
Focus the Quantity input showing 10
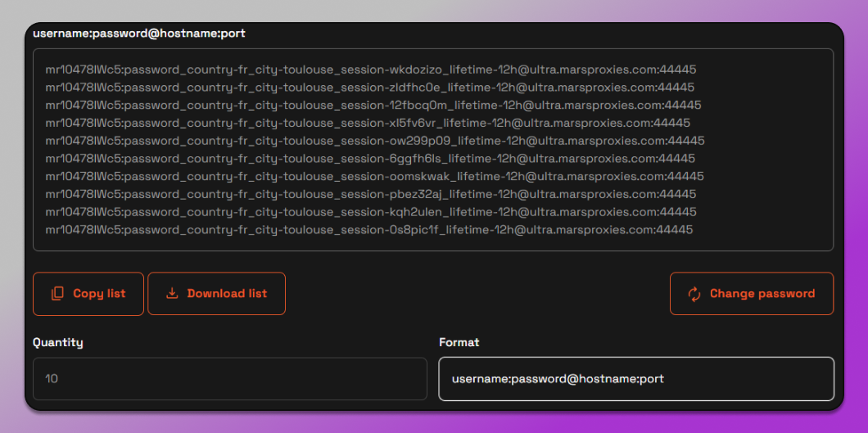[x=230, y=379]
